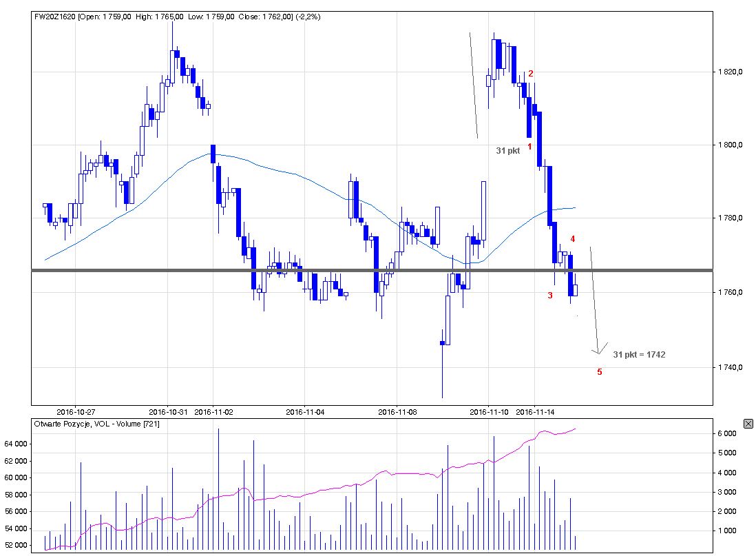Click red wave label 4
The height and width of the screenshot is (556, 756).
click(573, 238)
